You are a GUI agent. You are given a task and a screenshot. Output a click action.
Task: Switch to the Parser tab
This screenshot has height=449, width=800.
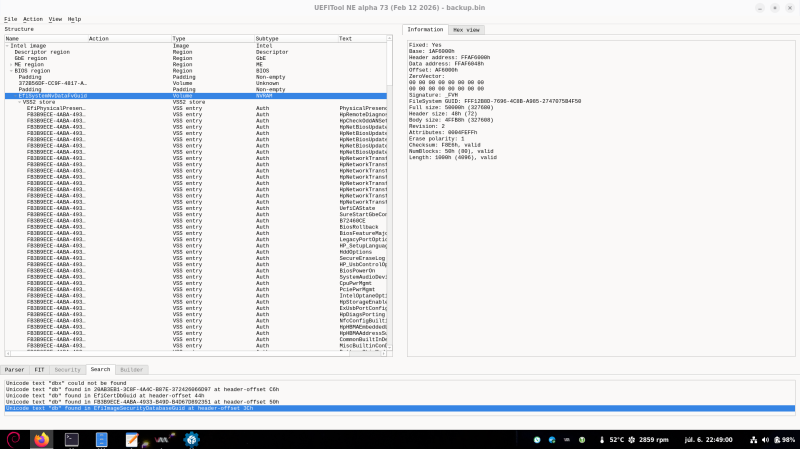(x=14, y=370)
